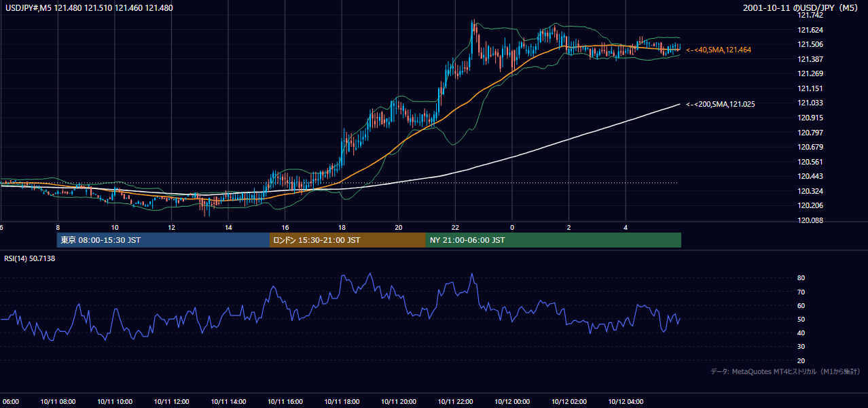Click the 120.443 price axis label

click(x=810, y=176)
